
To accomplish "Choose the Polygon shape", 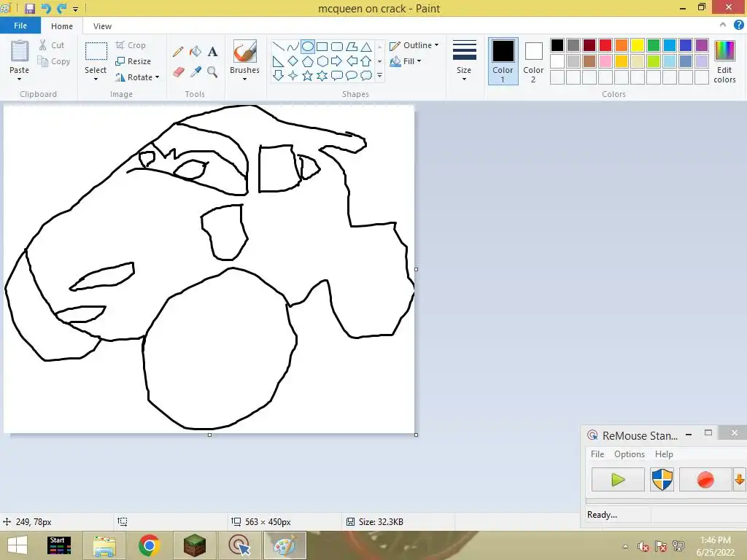I will 352,46.
